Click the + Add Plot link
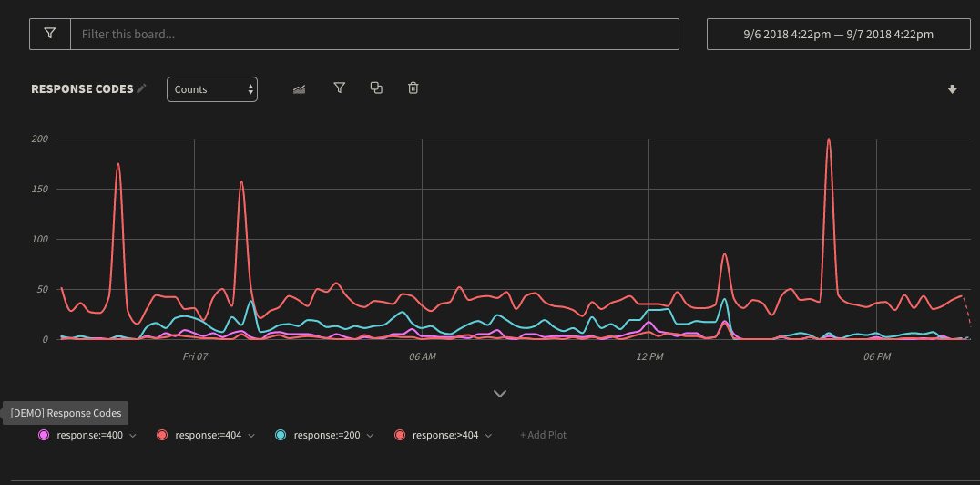 click(543, 435)
